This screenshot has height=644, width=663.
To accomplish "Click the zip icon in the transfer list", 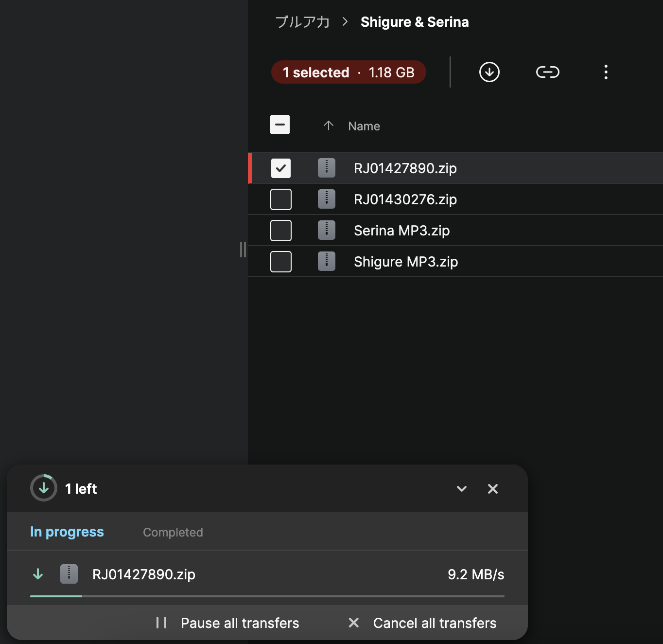I will point(69,574).
